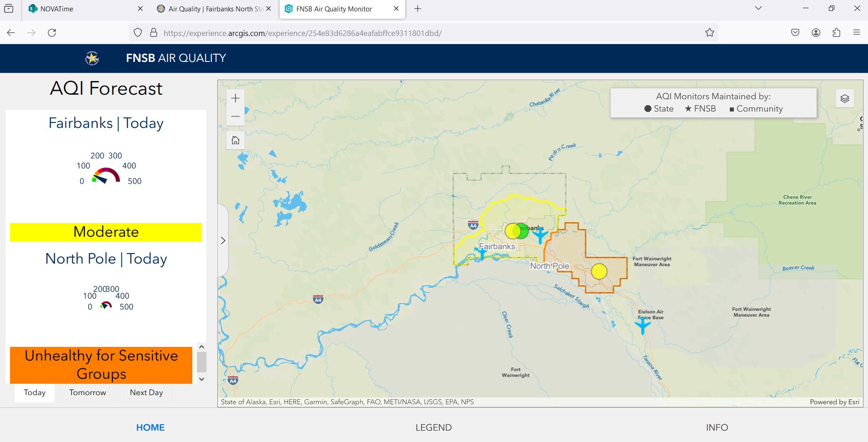868x442 pixels.
Task: Open the map layers list
Action: click(x=845, y=98)
